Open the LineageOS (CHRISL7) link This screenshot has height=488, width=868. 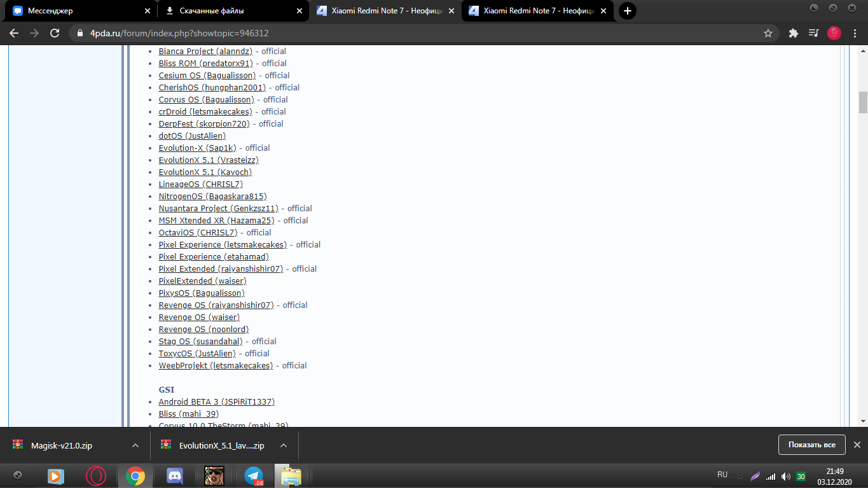(x=200, y=185)
